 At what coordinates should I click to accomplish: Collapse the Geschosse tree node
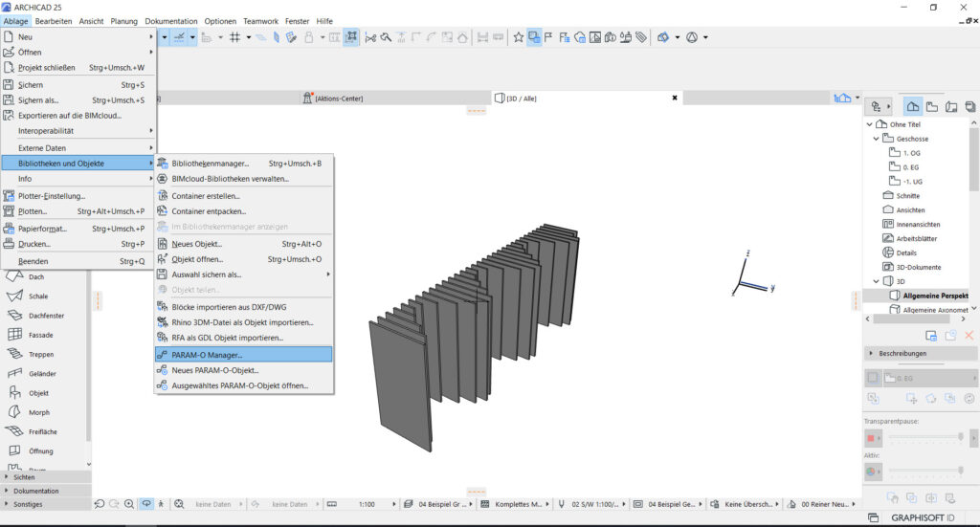877,139
